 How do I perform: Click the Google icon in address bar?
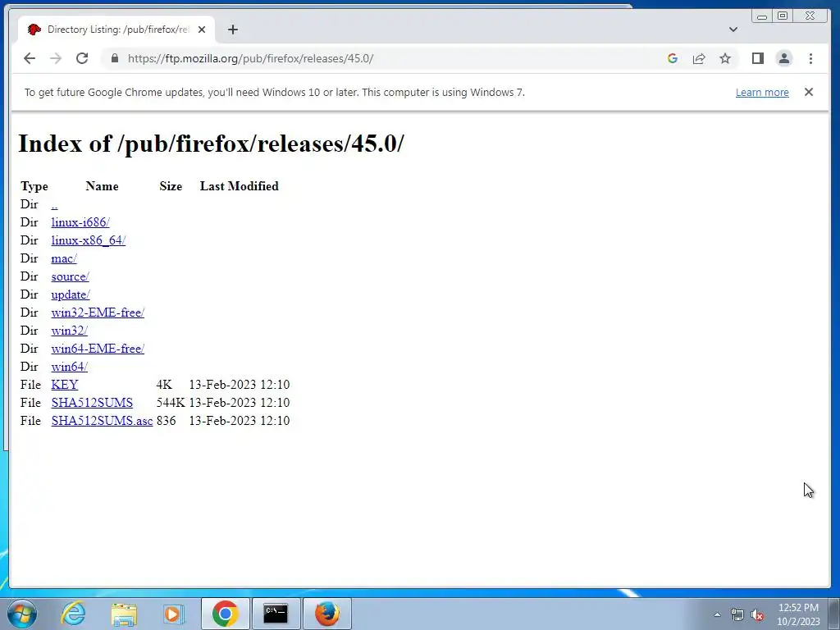tap(673, 58)
